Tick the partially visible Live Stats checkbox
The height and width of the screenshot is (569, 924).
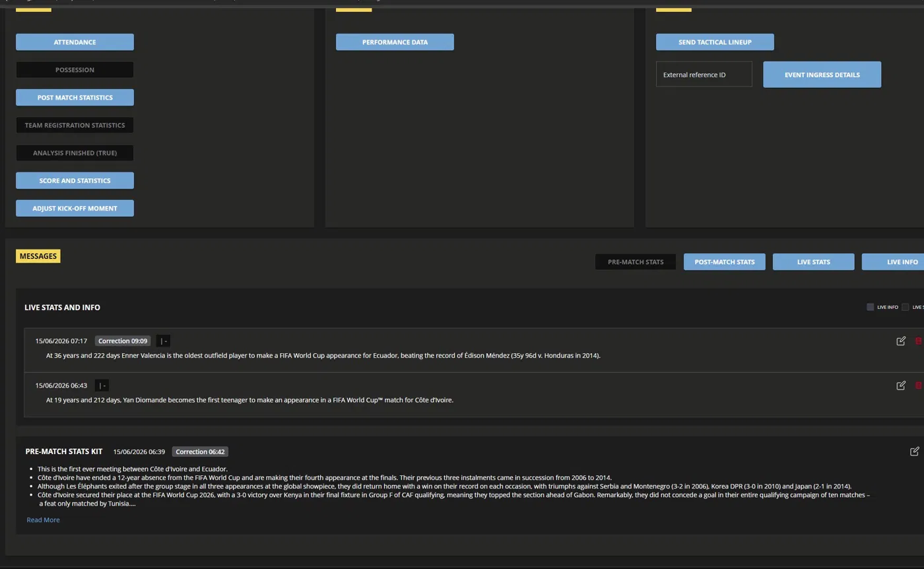[906, 307]
